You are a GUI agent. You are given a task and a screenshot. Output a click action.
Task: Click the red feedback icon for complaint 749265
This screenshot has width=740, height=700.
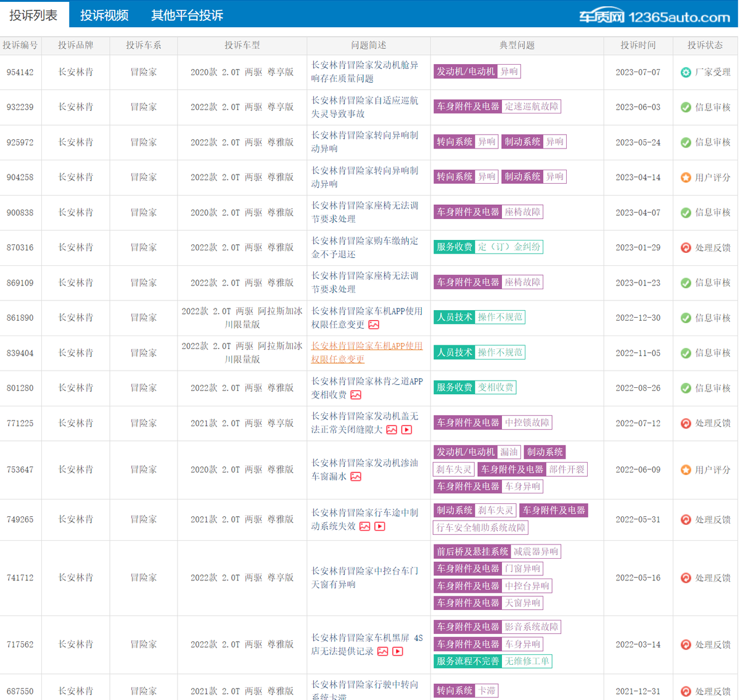click(686, 520)
